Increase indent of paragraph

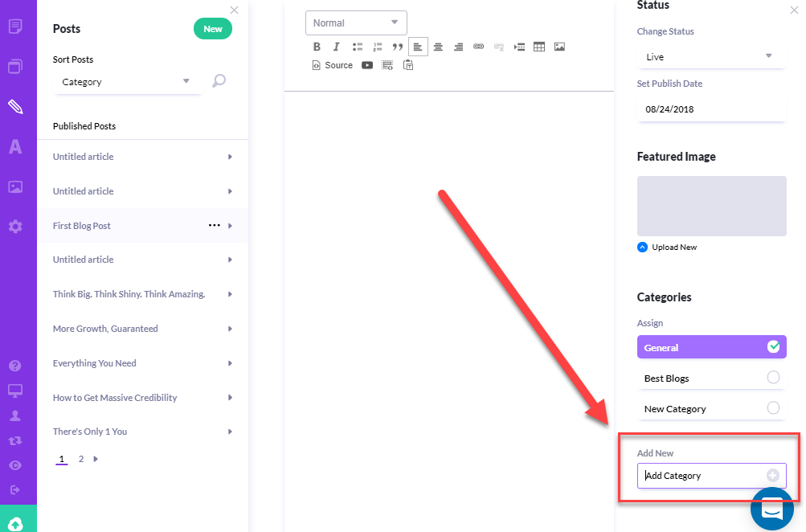click(x=519, y=47)
